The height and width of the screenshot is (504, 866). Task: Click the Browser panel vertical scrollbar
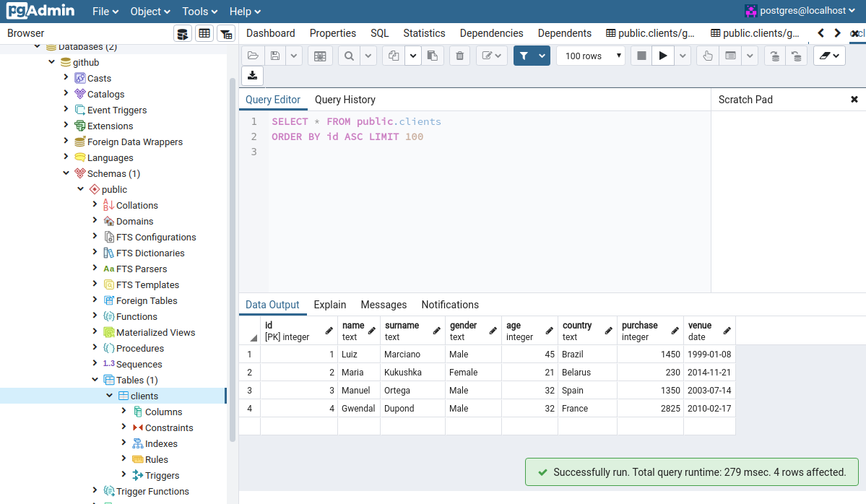[233, 259]
